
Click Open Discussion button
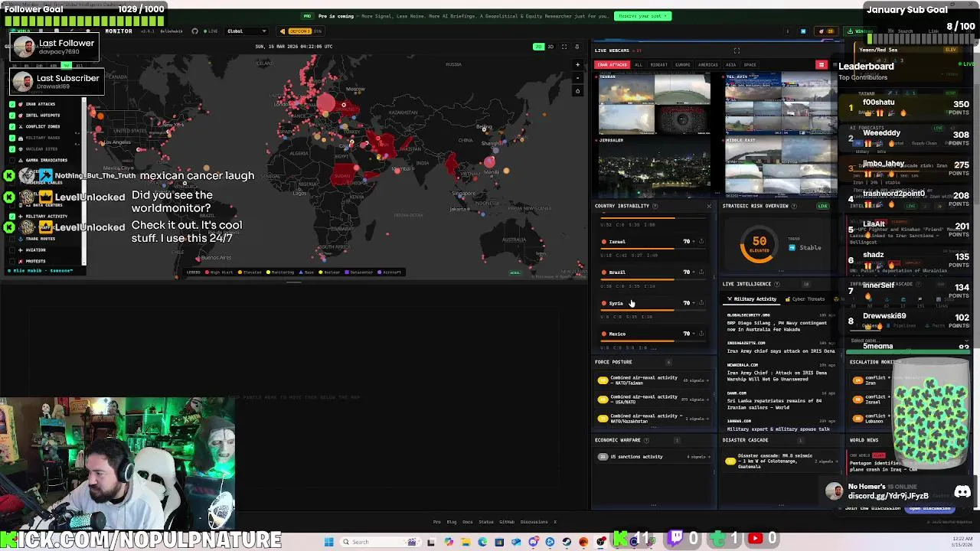(929, 508)
